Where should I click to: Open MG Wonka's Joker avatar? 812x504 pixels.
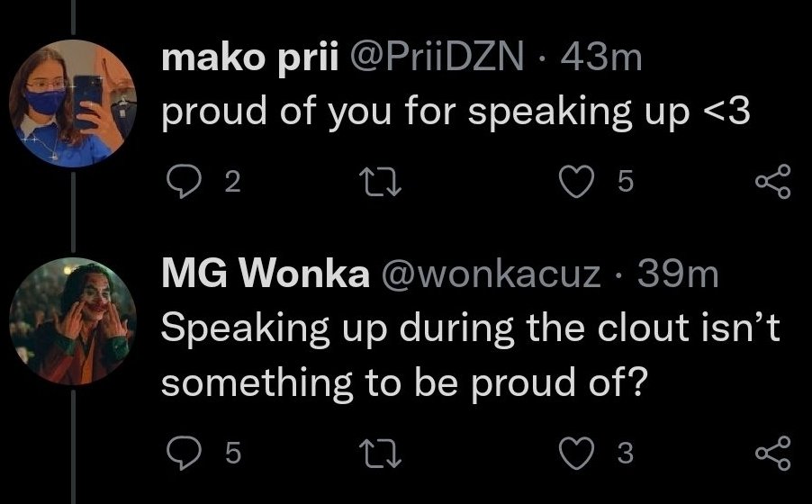tap(73, 321)
